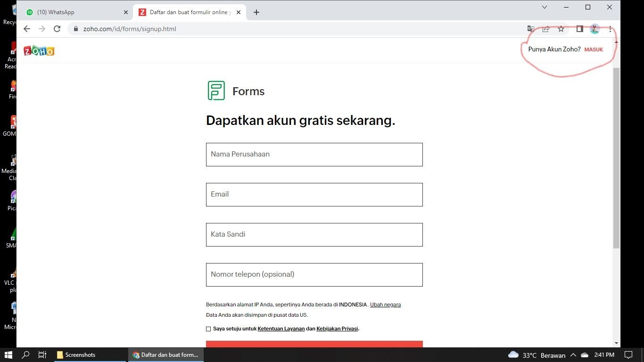Click the Forms product title text
644x362 pixels.
(248, 91)
